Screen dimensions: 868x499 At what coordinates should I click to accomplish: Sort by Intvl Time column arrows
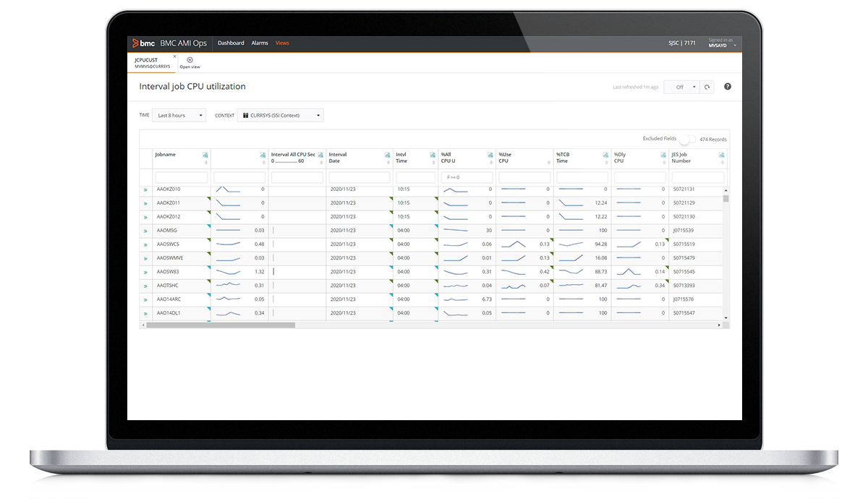(x=433, y=163)
